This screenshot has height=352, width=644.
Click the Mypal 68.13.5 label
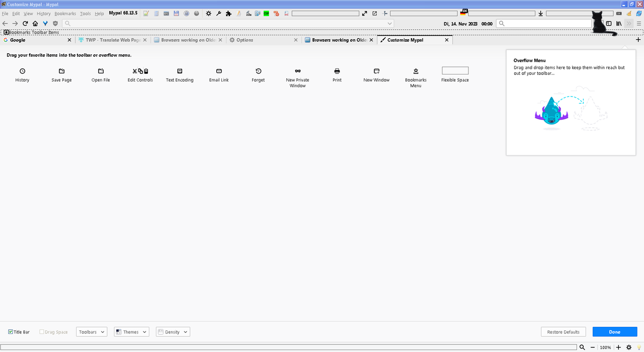click(x=123, y=13)
